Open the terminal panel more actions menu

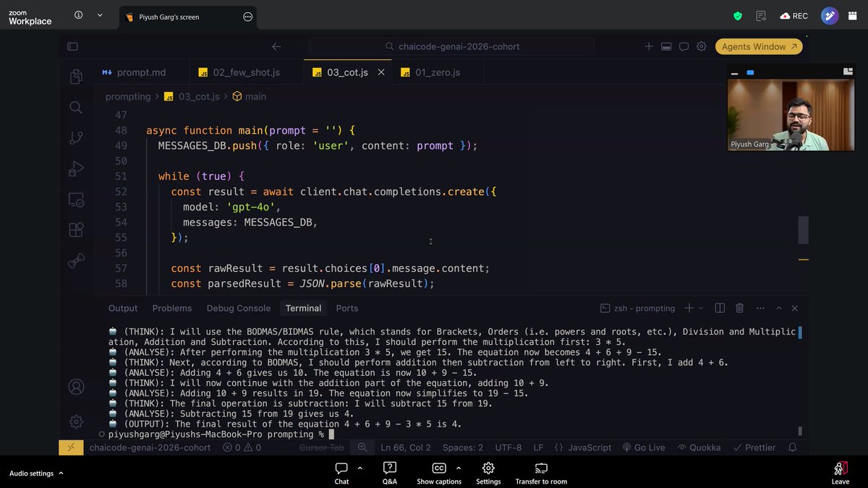pos(759,308)
